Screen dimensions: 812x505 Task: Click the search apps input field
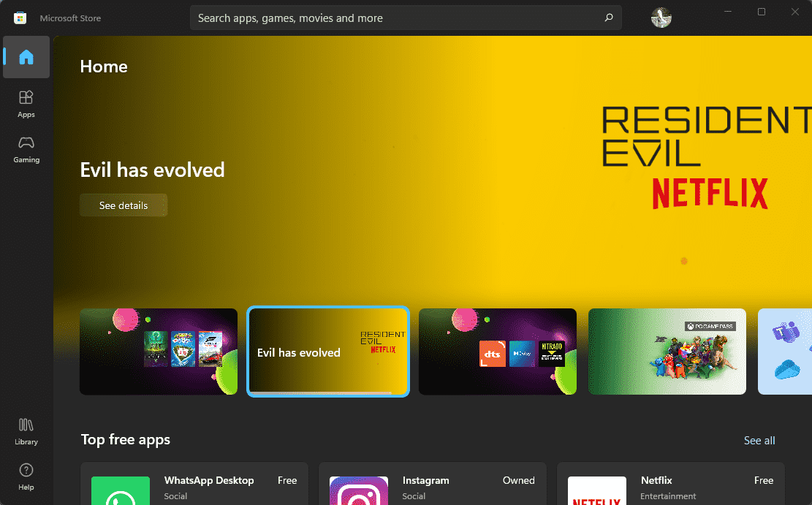pyautogui.click(x=406, y=18)
